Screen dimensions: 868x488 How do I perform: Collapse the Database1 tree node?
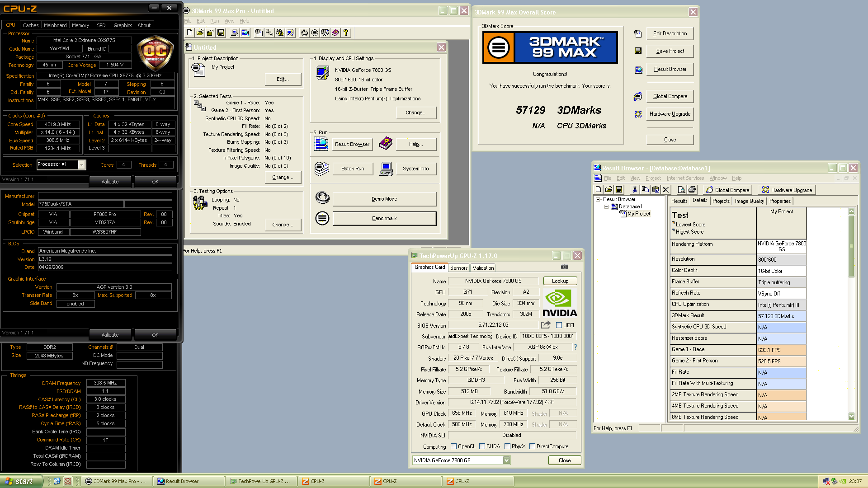tap(607, 206)
